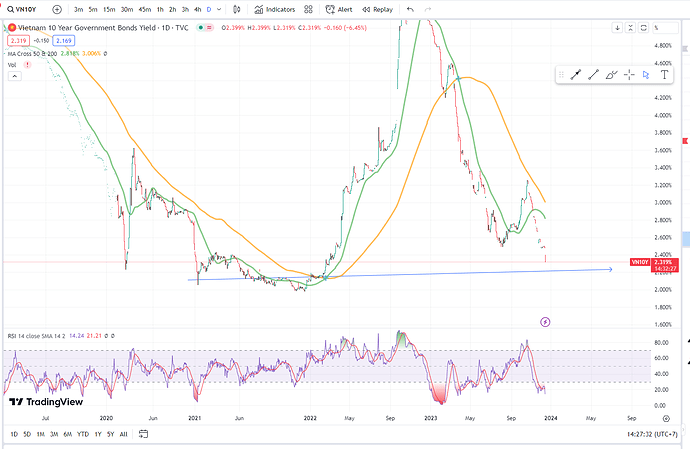Set date range to All

[124, 434]
